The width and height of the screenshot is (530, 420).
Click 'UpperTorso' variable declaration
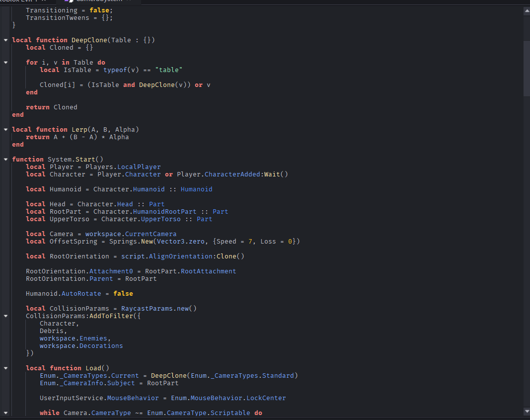pyautogui.click(x=70, y=219)
